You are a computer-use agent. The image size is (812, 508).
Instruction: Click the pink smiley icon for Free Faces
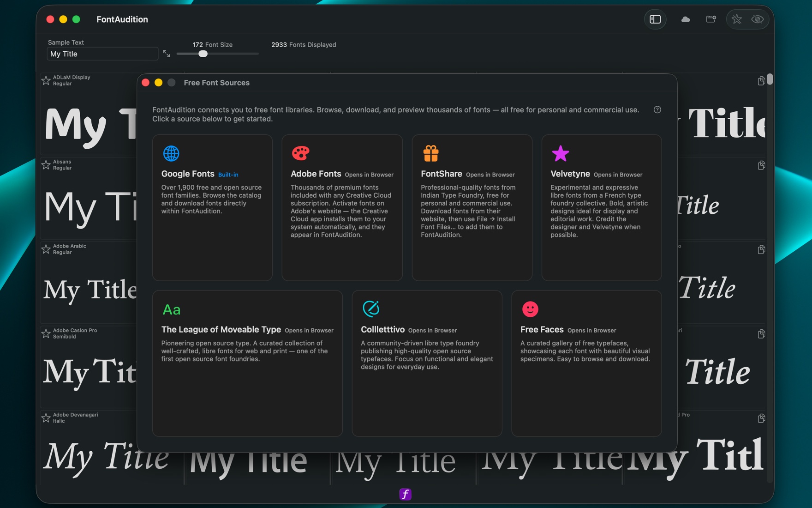530,309
